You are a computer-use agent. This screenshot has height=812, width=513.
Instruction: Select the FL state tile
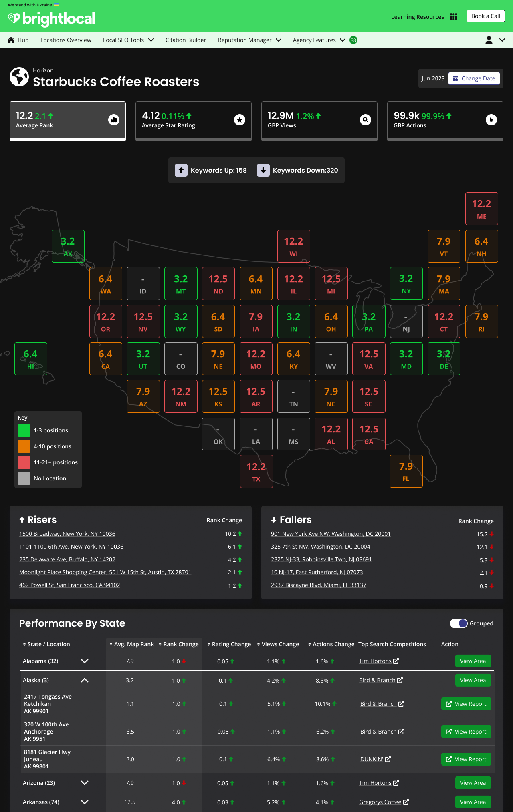406,471
